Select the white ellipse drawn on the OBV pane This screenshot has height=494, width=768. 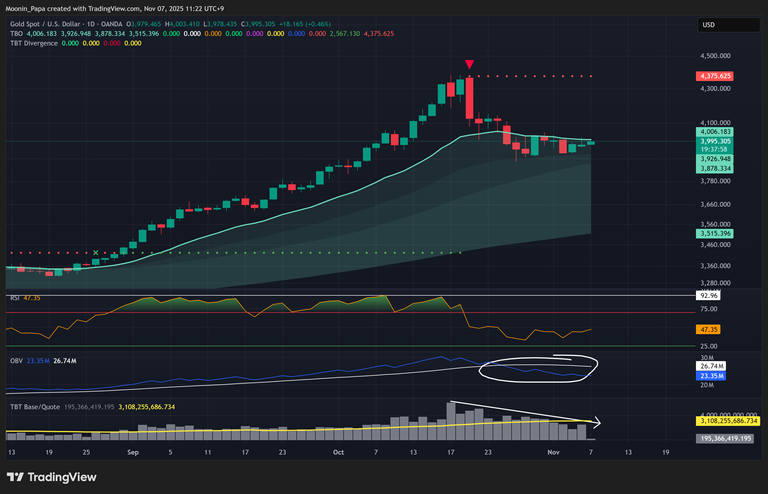(538, 367)
